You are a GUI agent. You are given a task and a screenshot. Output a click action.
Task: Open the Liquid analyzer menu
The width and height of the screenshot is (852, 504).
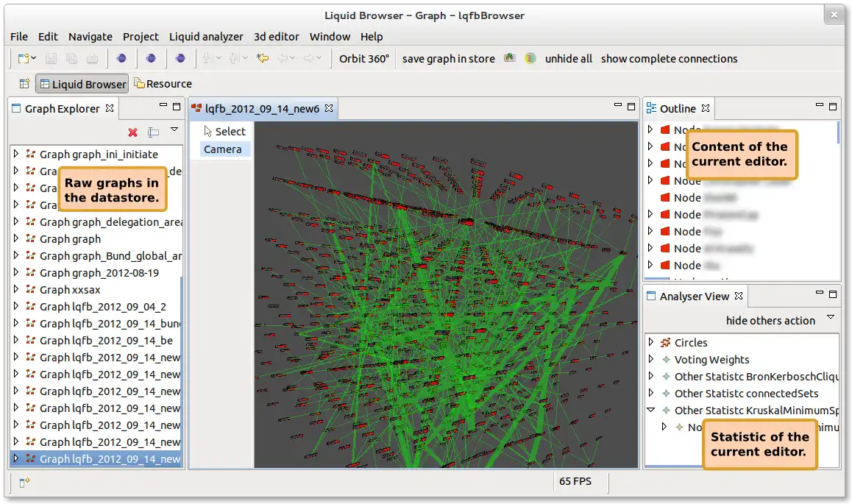pyautogui.click(x=206, y=36)
